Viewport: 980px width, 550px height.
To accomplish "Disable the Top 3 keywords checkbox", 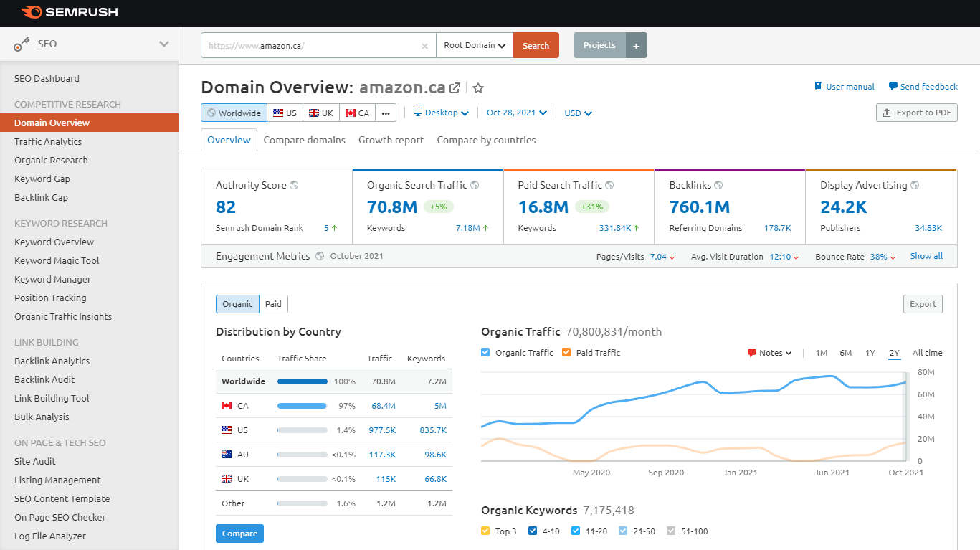I will 486,531.
